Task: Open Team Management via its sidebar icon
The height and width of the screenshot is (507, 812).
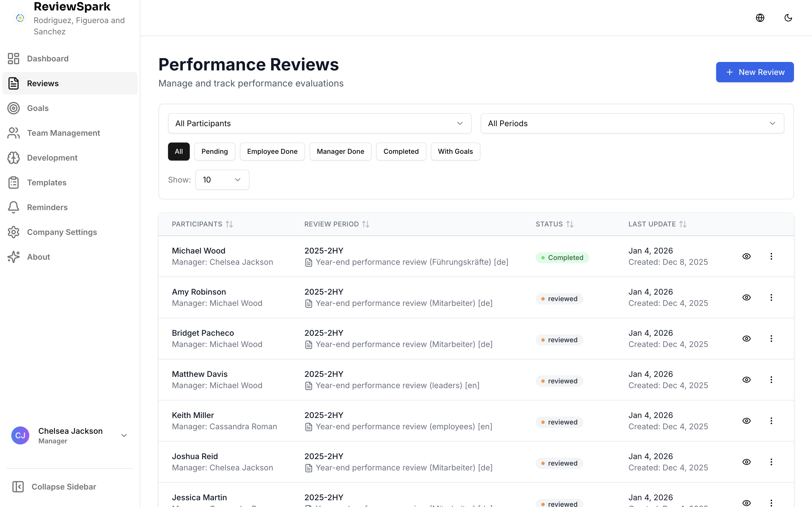Action: [x=14, y=133]
